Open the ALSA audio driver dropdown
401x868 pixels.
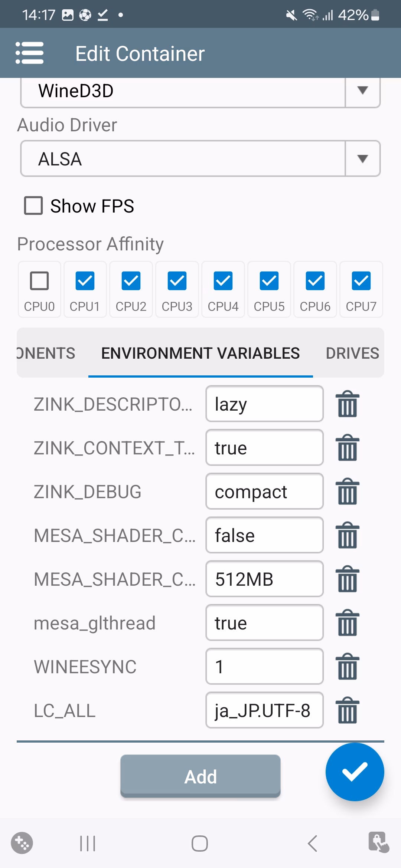362,159
